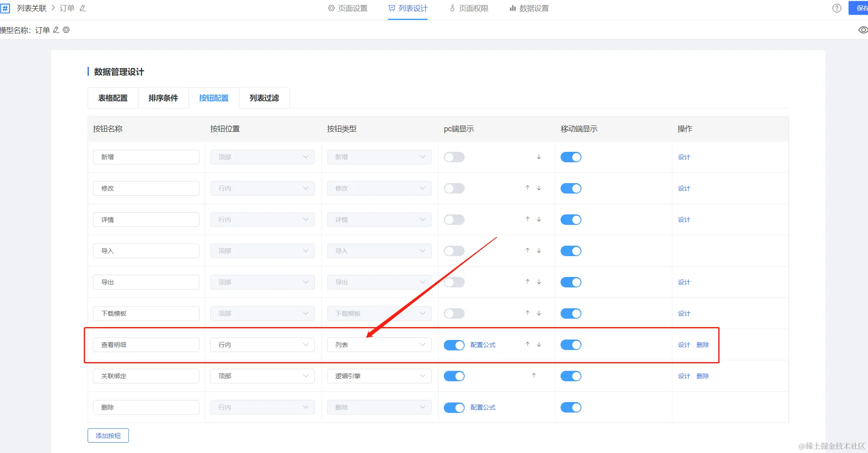The image size is (868, 453).
Task: Click the hash logo icon at top left
Action: point(5,8)
